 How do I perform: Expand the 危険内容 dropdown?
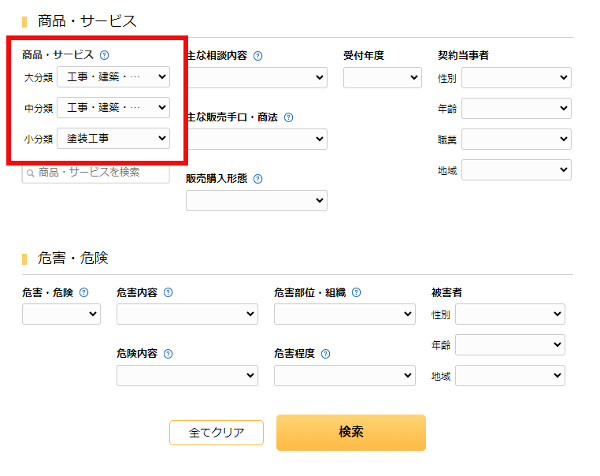tap(187, 375)
